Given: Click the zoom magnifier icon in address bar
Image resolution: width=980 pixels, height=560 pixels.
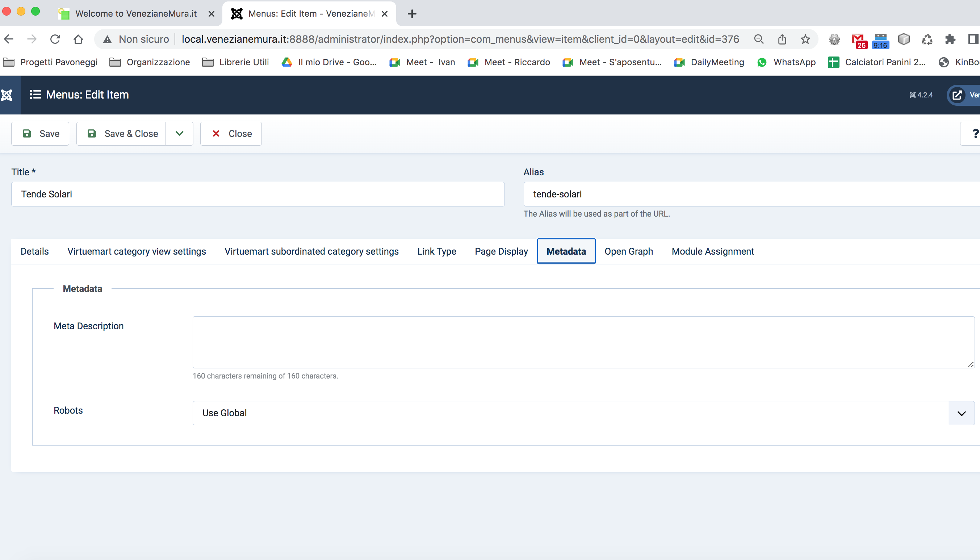Looking at the screenshot, I should [759, 39].
